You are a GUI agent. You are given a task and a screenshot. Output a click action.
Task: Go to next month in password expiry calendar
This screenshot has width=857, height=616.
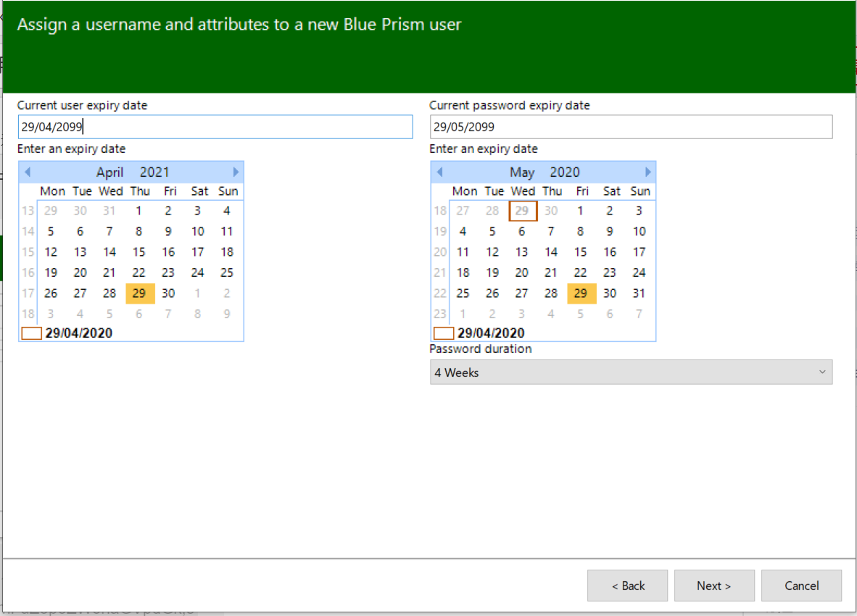coord(647,172)
